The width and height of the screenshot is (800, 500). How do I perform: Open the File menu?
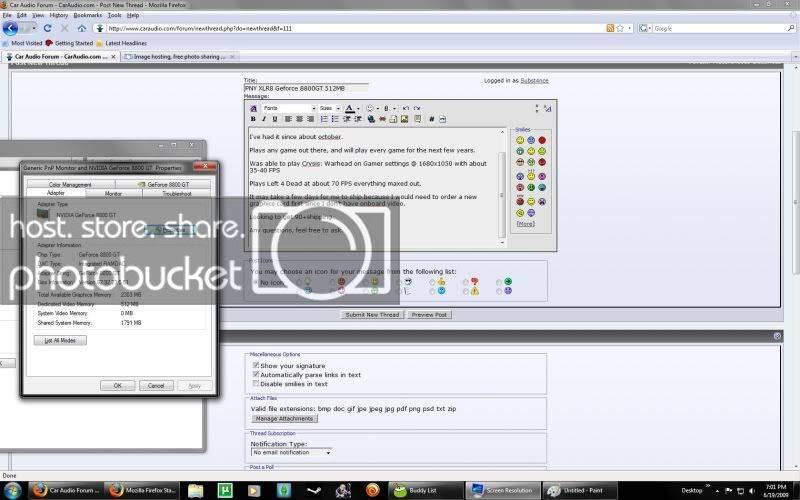pyautogui.click(x=7, y=15)
